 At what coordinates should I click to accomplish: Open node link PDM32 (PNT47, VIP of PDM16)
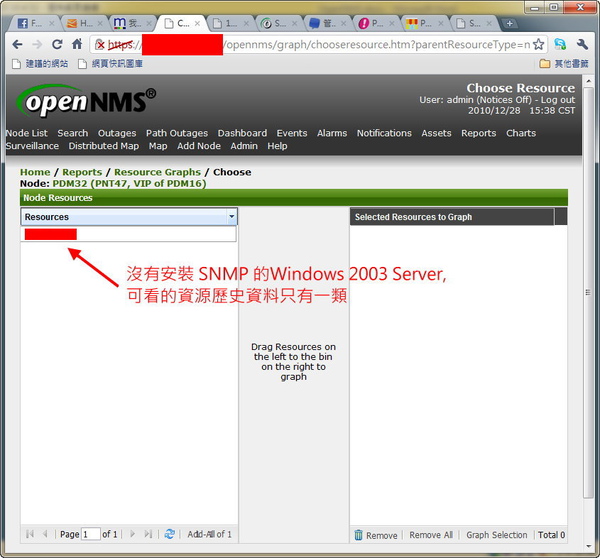click(129, 184)
